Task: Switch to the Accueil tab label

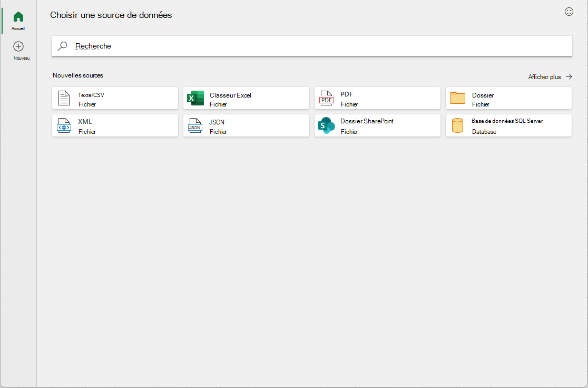Action: pos(18,28)
